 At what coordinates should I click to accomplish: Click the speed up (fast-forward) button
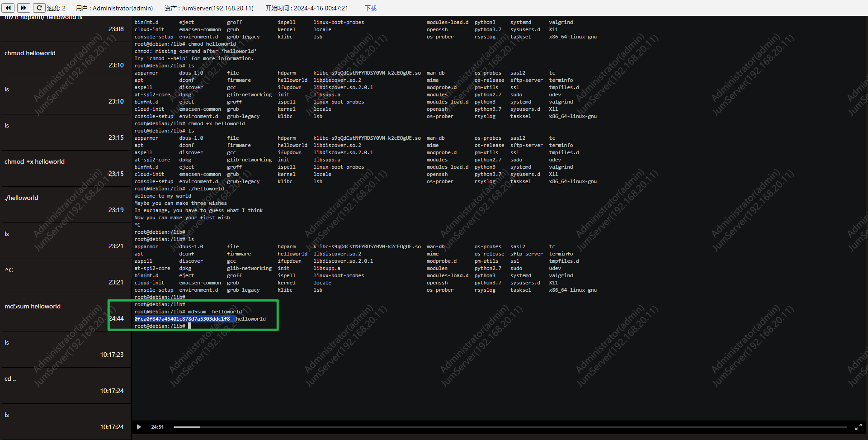click(x=24, y=8)
